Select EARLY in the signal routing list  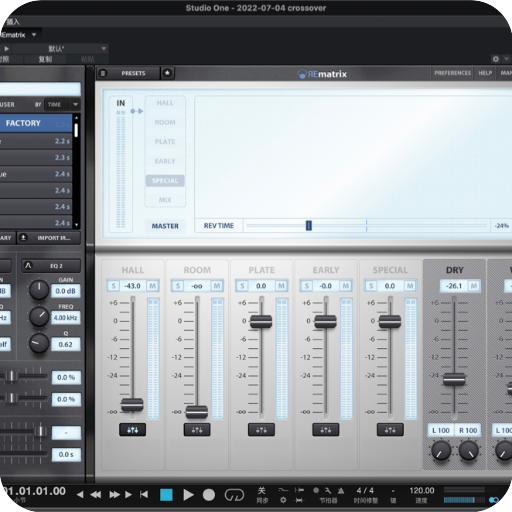click(165, 161)
